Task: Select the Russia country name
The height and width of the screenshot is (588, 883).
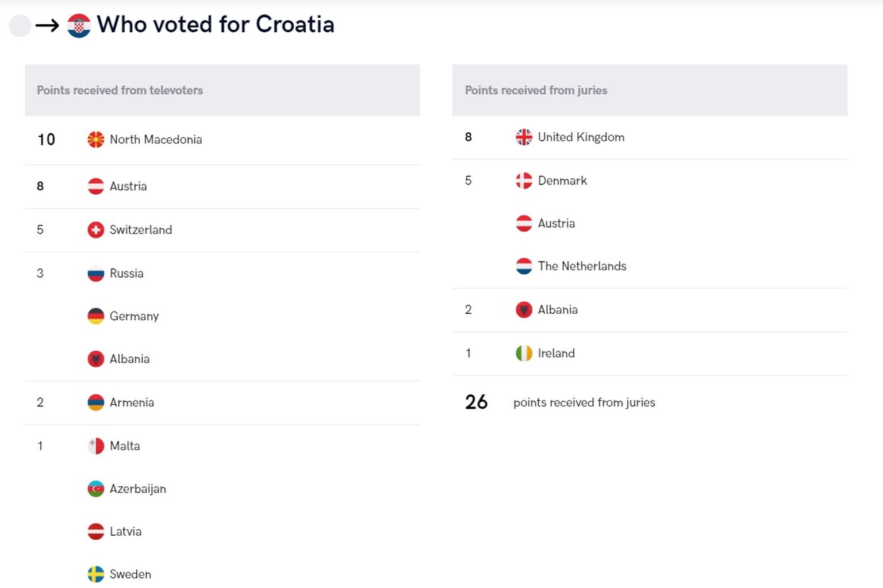Action: [126, 274]
